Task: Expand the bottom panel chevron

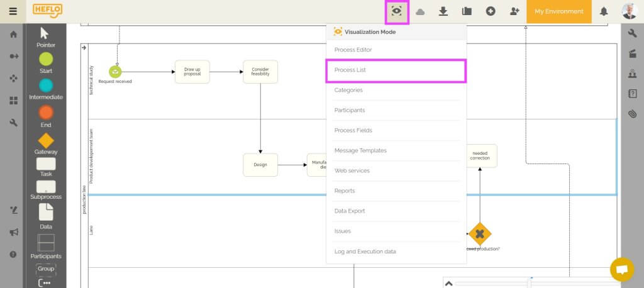Action: [448, 284]
